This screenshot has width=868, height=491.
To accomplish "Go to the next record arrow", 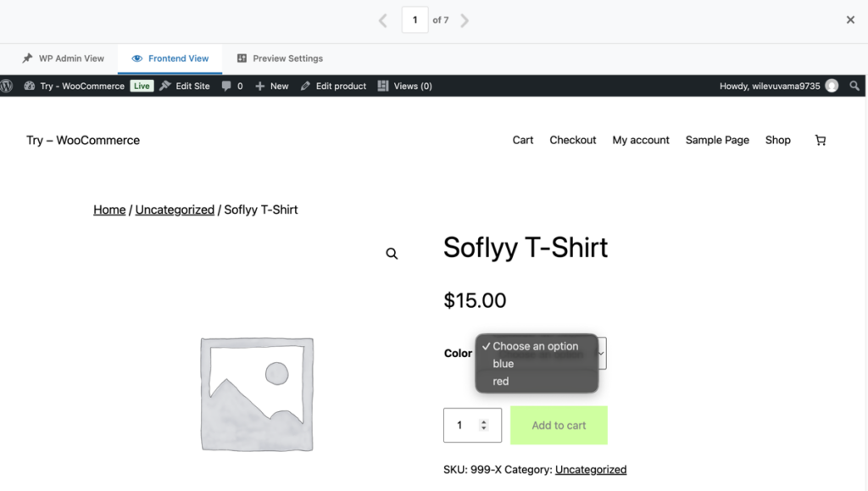I will tap(465, 21).
